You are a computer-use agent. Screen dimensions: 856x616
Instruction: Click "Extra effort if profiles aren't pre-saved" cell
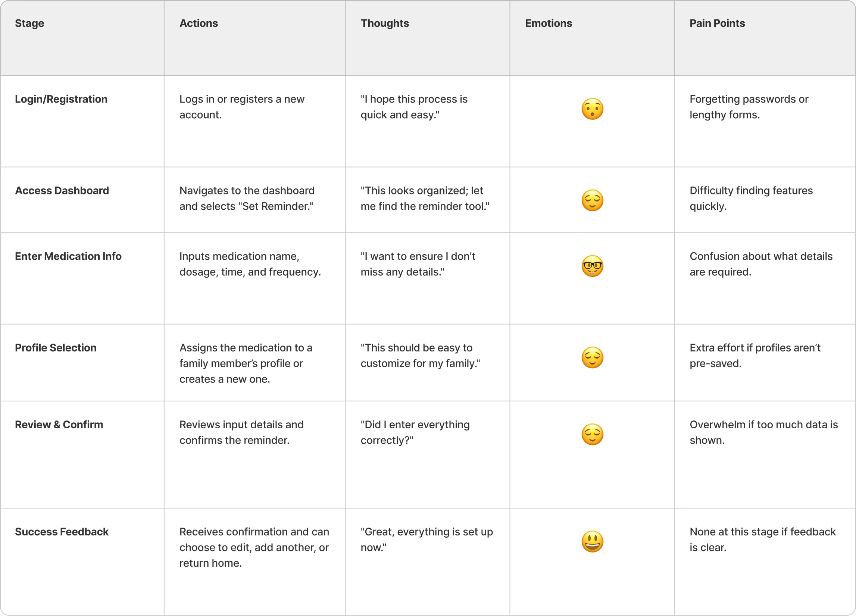765,363
